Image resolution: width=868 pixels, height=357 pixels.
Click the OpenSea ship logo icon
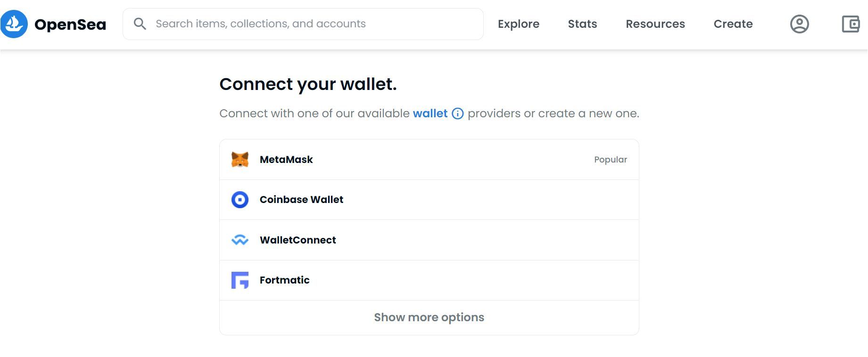[x=14, y=24]
